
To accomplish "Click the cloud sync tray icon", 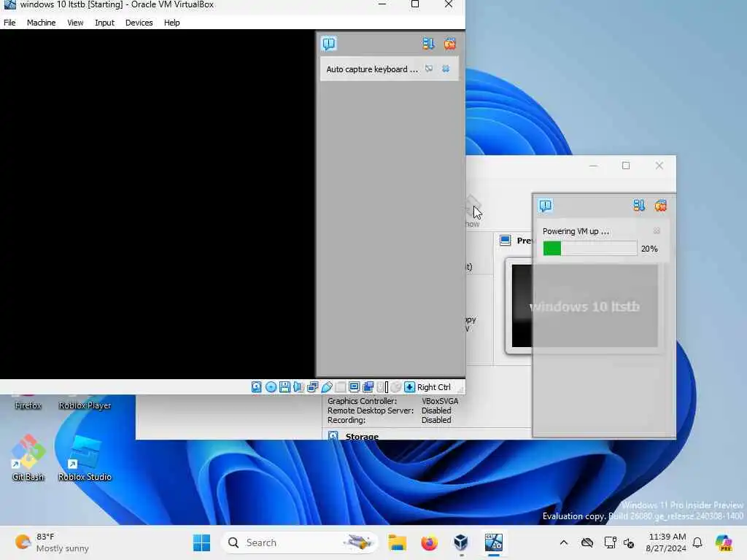I will (x=587, y=542).
